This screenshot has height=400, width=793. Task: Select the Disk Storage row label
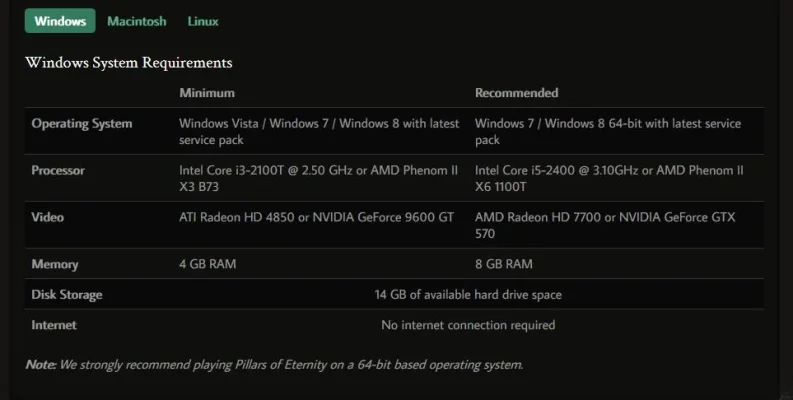pos(67,295)
